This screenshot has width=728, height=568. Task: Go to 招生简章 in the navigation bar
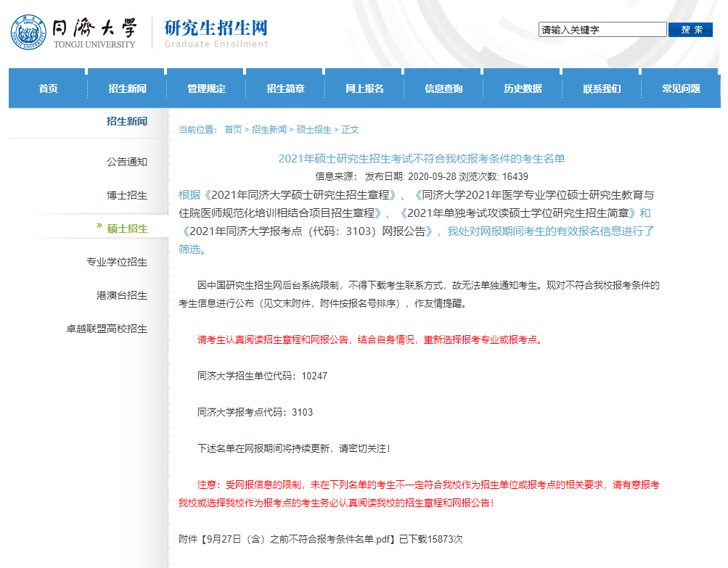click(285, 89)
